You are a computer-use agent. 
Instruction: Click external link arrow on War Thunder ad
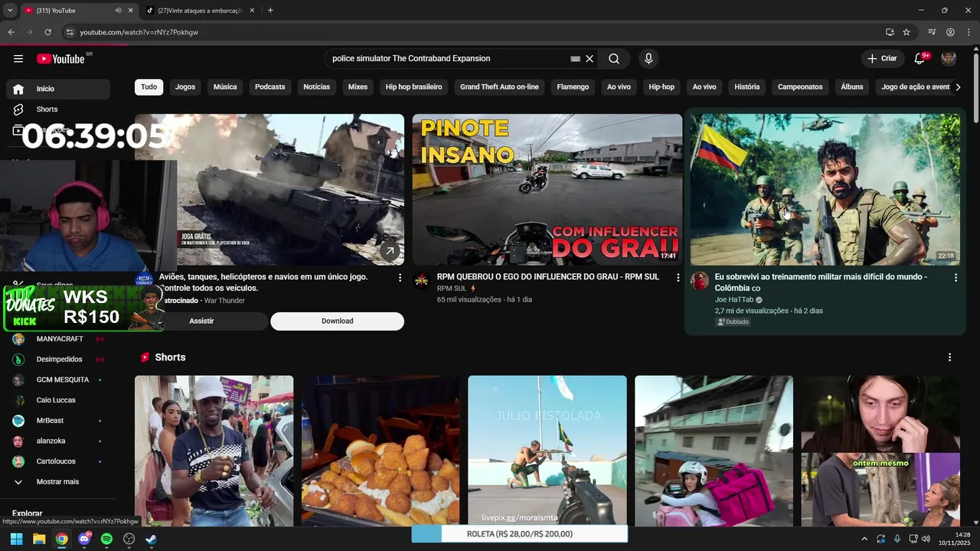(390, 251)
